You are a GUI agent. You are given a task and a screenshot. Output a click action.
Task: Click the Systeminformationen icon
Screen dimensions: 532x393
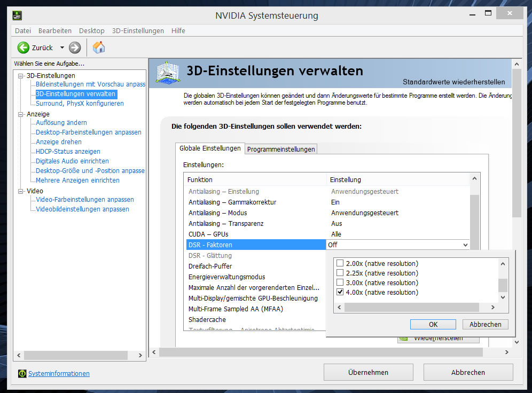coord(22,373)
